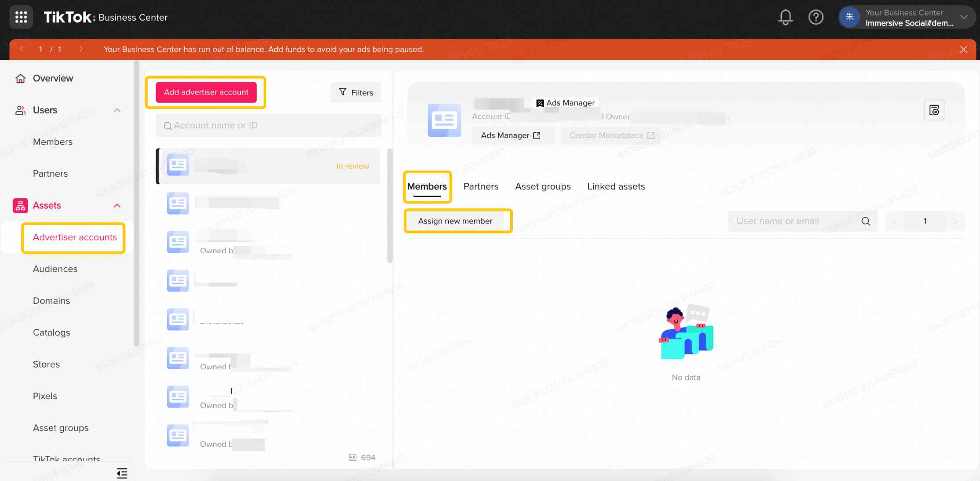Open the Business Center account dropdown
Viewport: 980px width, 481px height.
click(x=963, y=17)
